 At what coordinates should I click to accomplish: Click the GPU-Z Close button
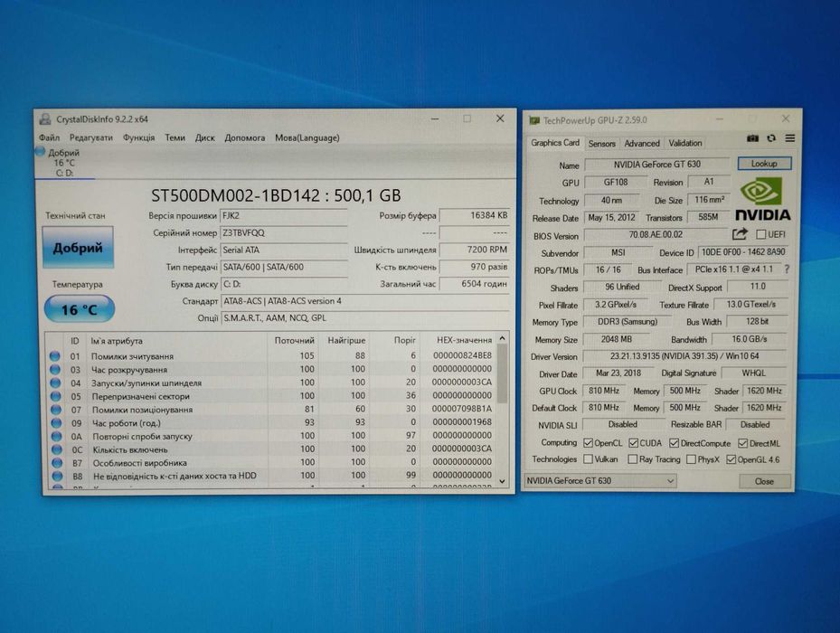(x=764, y=481)
